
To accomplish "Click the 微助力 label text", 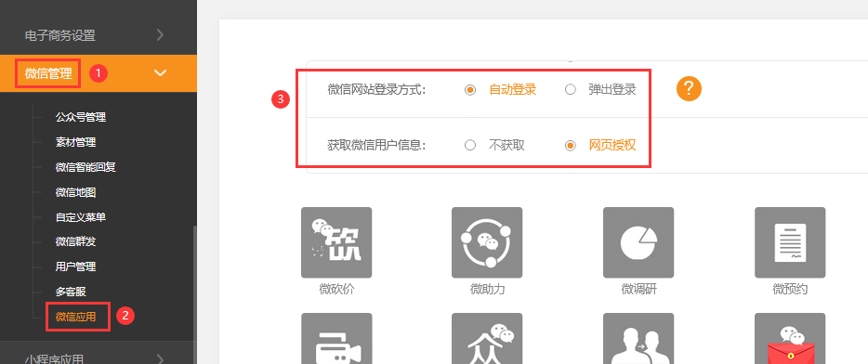I will coord(487,289).
